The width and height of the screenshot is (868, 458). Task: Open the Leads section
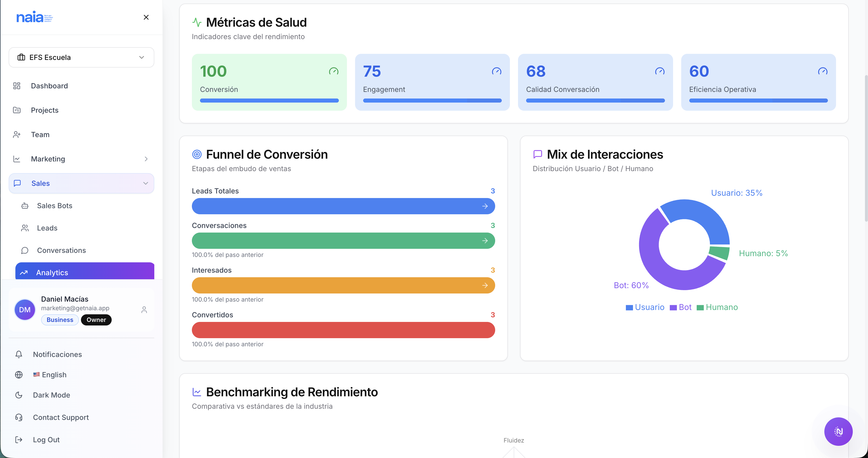coord(47,228)
